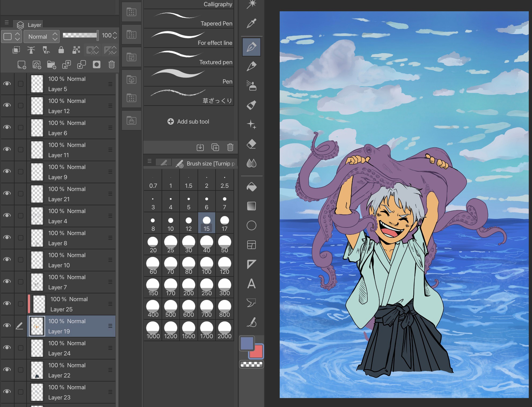
Task: Click the New raster layer icon
Action: (x=22, y=65)
